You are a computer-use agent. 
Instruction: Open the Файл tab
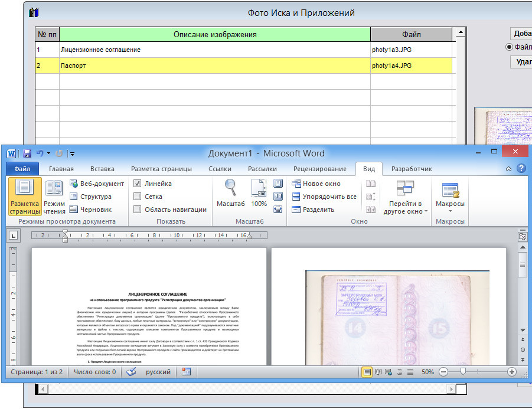click(x=22, y=169)
